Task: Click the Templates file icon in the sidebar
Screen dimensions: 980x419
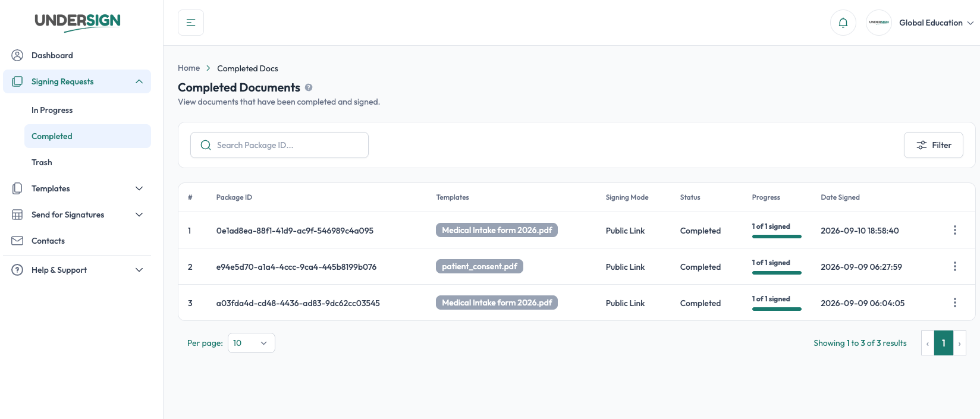Action: 17,188
